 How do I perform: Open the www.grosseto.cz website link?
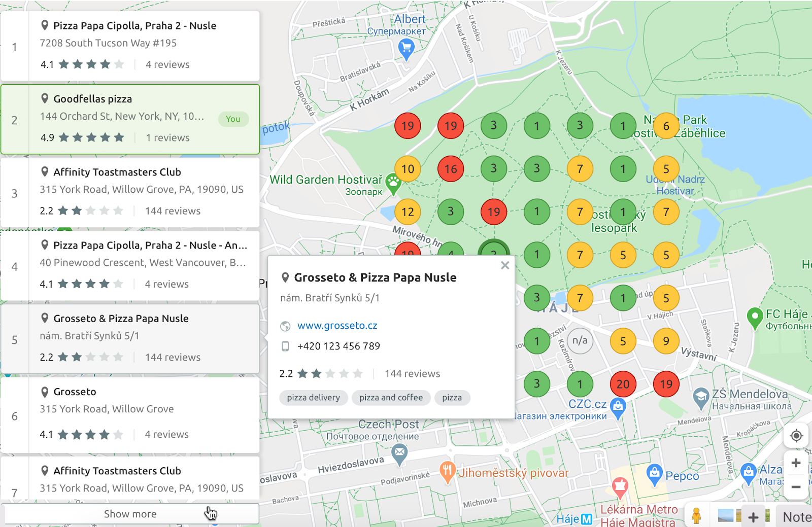point(337,325)
